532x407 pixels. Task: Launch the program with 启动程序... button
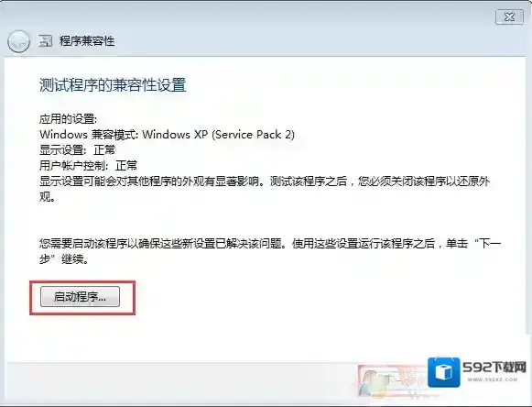[80, 297]
